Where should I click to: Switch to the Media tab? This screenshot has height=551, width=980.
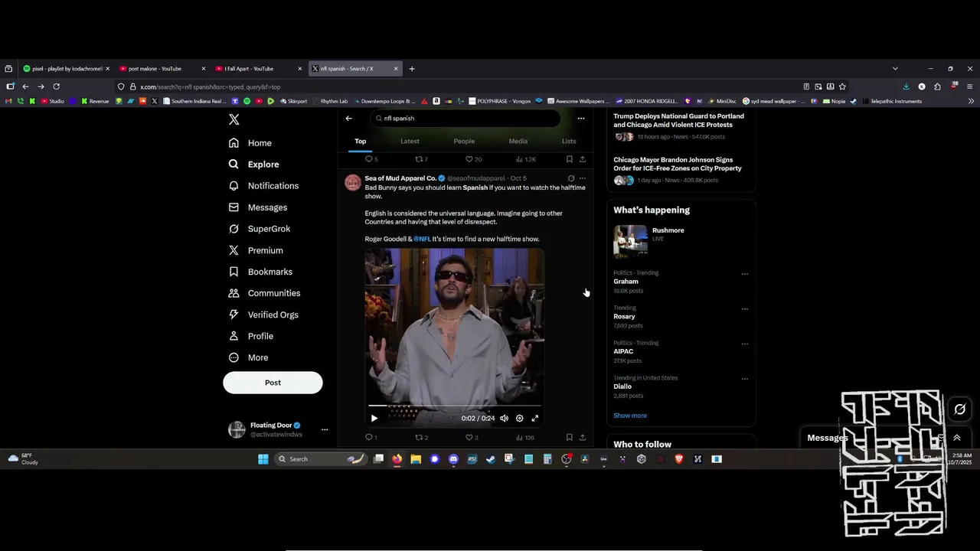[x=518, y=142]
